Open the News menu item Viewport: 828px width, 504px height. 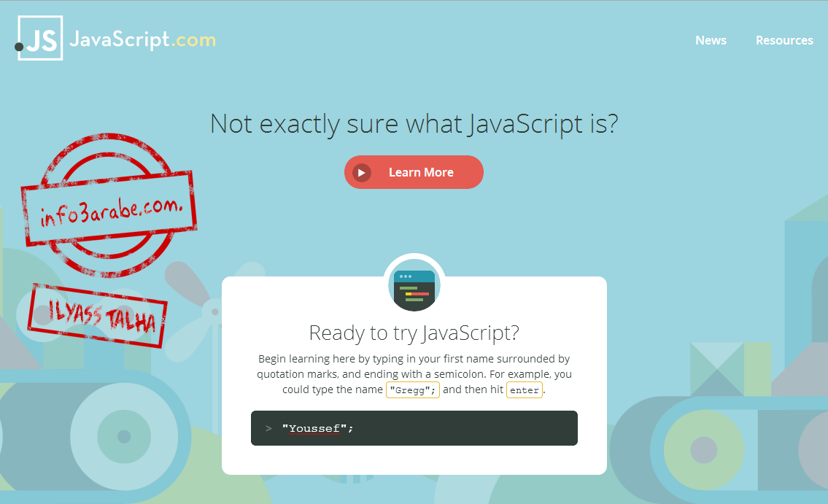pos(711,40)
